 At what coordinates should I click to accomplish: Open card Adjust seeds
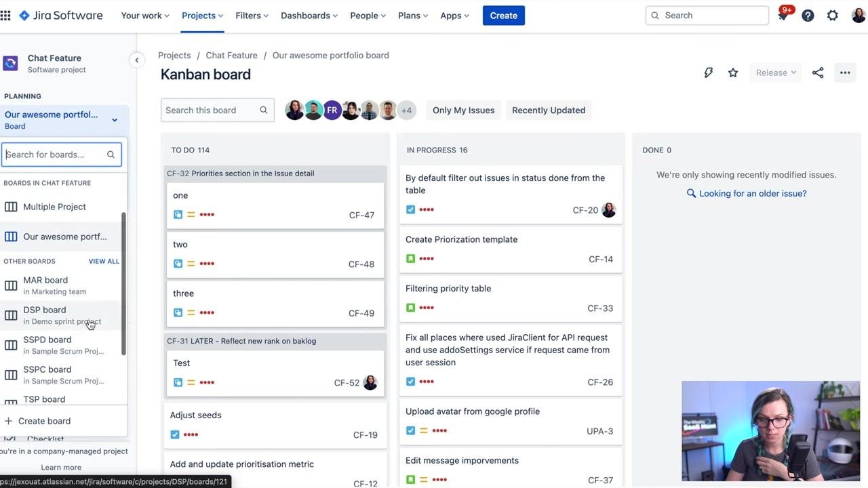(x=275, y=424)
